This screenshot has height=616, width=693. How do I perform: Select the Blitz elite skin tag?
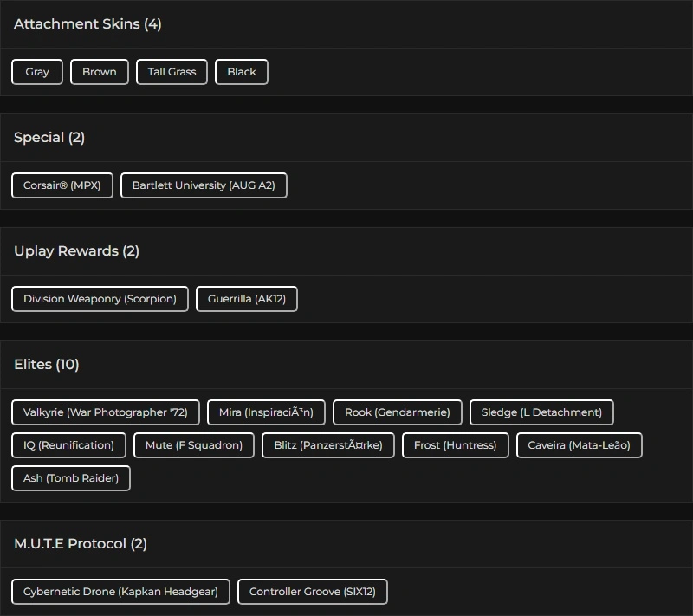(x=328, y=445)
